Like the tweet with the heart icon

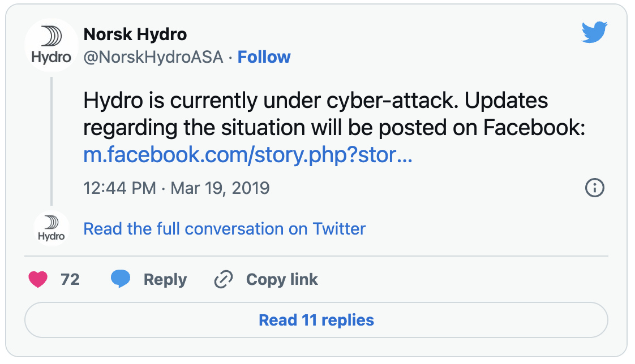38,279
